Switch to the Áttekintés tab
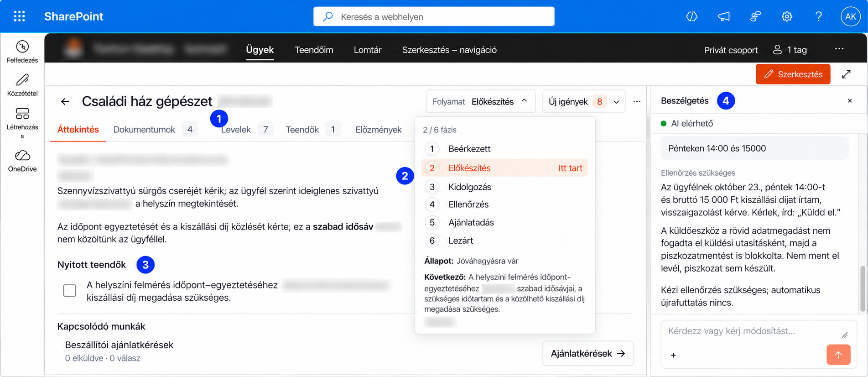This screenshot has width=868, height=377. point(78,130)
